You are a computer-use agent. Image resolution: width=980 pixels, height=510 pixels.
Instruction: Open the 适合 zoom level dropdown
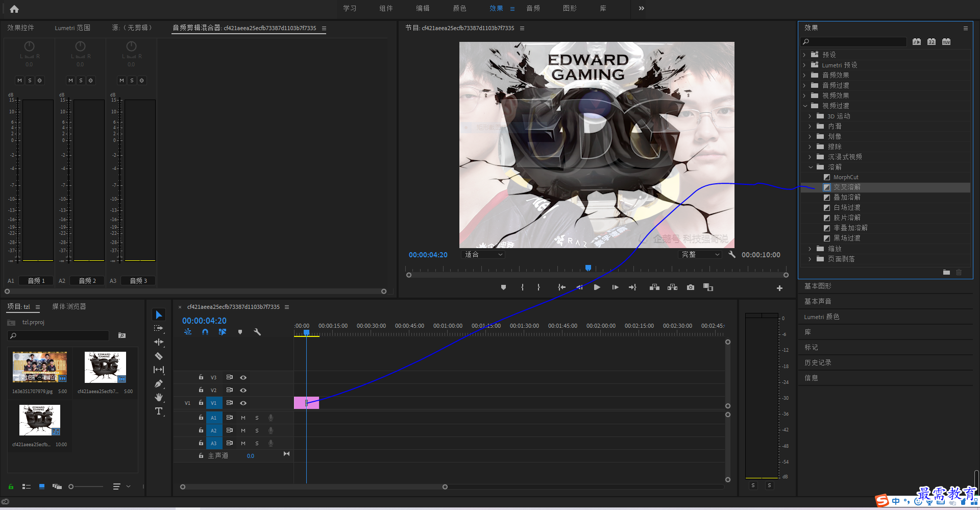click(x=482, y=254)
